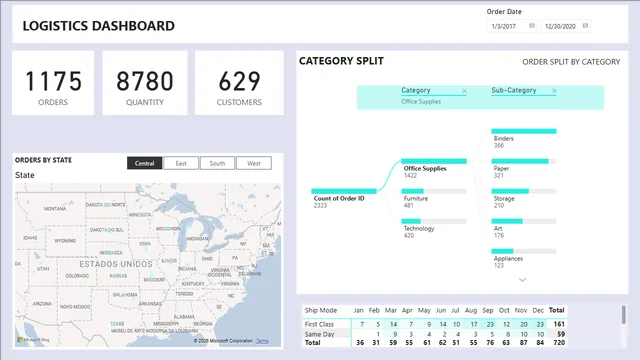This screenshot has height=360, width=640.
Task: Select the Binders sub-category bar
Action: (x=524, y=131)
